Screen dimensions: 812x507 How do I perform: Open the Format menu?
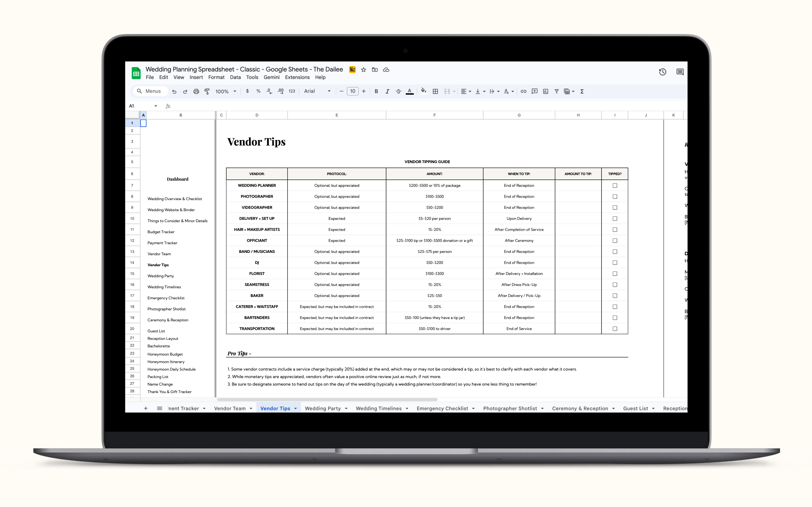pyautogui.click(x=216, y=77)
